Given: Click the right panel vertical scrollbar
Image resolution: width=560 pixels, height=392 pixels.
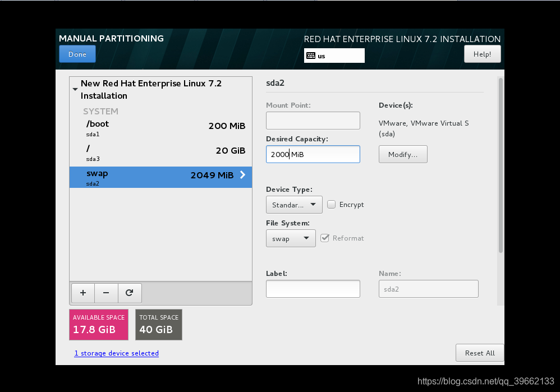Looking at the screenshot, I should (x=501, y=165).
